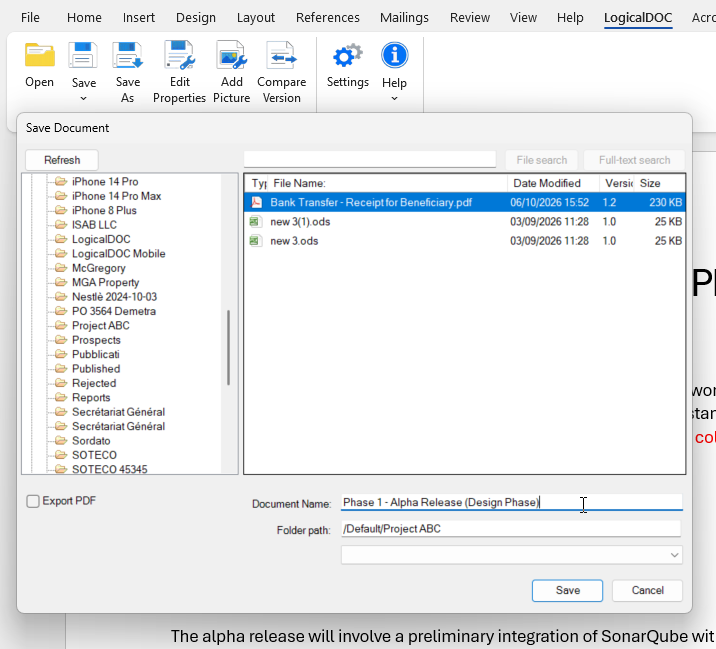This screenshot has width=716, height=649.
Task: Click the Version column header
Action: pyautogui.click(x=617, y=183)
